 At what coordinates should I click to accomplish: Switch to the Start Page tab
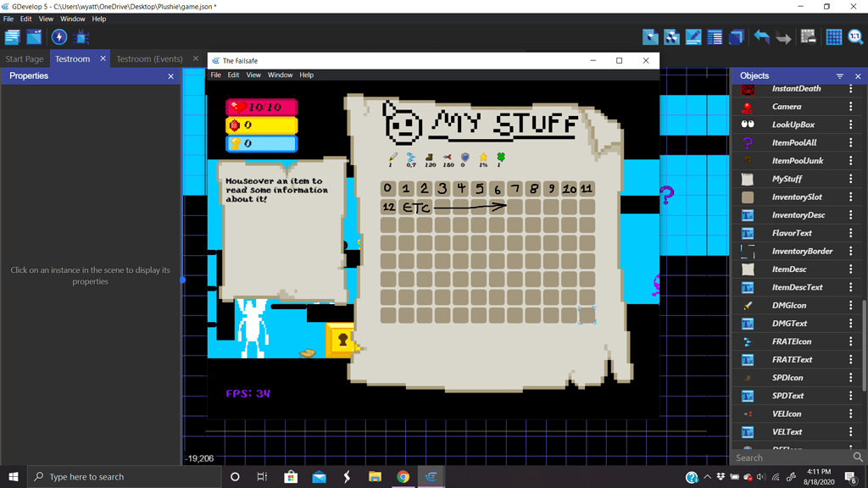click(24, 59)
